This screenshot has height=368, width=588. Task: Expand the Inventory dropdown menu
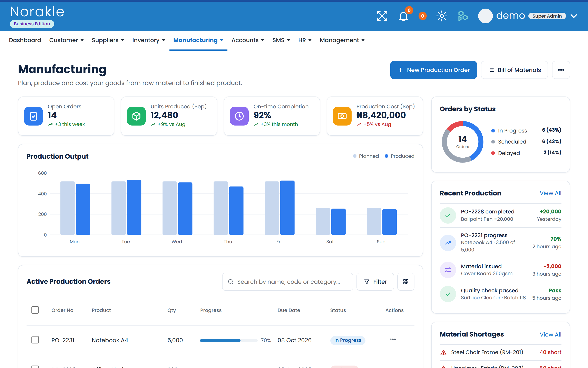[x=149, y=40]
